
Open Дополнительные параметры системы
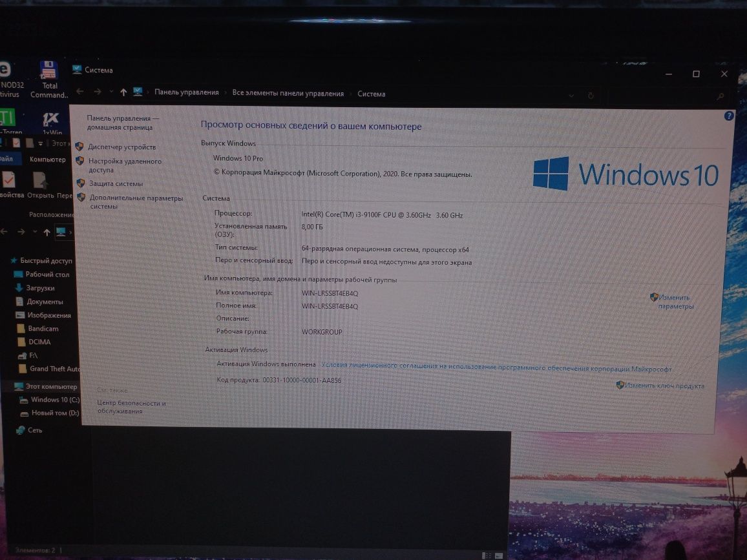(136, 202)
